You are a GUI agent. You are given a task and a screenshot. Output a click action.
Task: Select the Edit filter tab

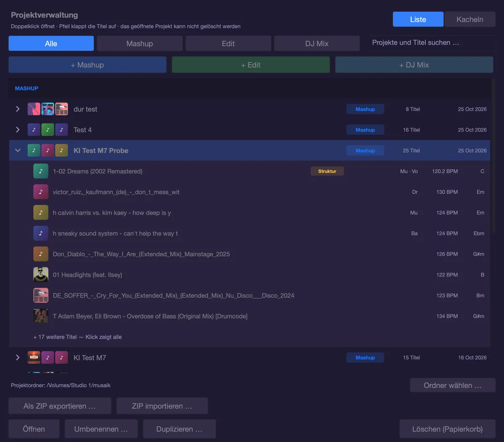point(228,44)
